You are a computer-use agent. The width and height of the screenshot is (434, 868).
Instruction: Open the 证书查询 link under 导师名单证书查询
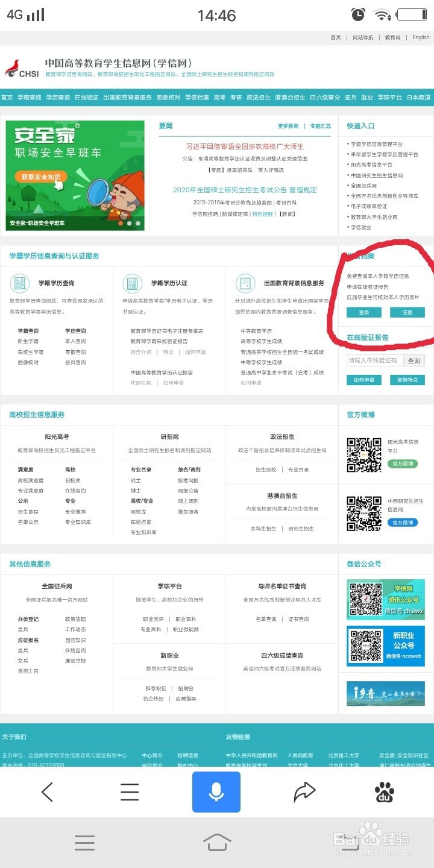(298, 619)
